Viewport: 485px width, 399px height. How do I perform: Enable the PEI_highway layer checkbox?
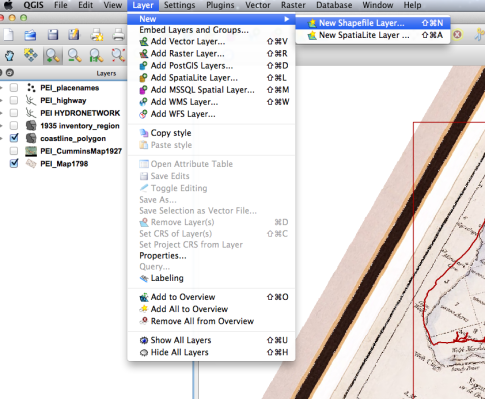click(14, 100)
